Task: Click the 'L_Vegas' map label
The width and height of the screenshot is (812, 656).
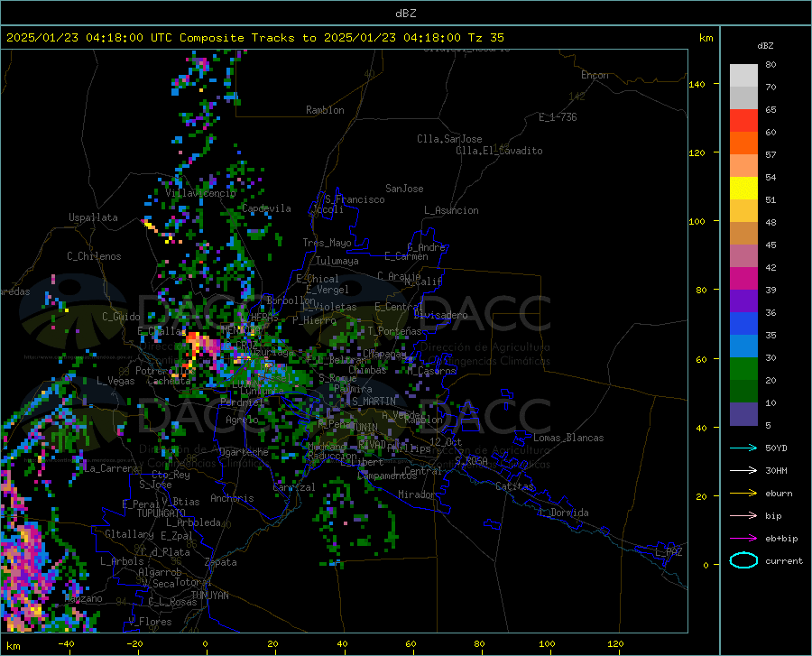Action: 115,381
